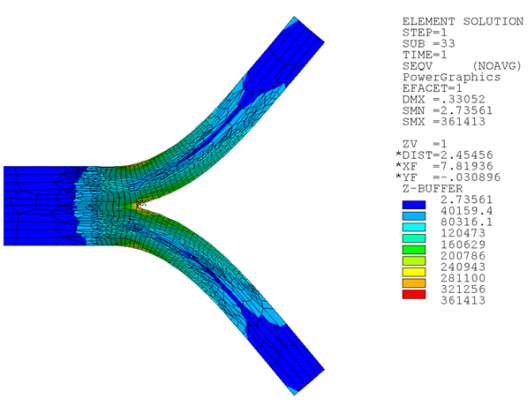Click the dark blue legend swatch
Screen dimensions: 529x406
pos(414,205)
